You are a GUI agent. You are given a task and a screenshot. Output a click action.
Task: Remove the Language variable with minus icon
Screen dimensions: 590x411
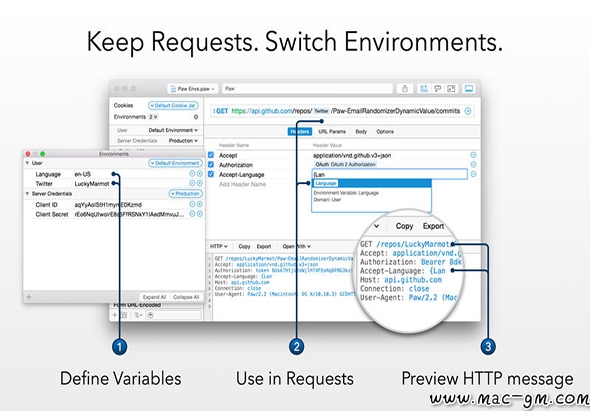tap(192, 174)
